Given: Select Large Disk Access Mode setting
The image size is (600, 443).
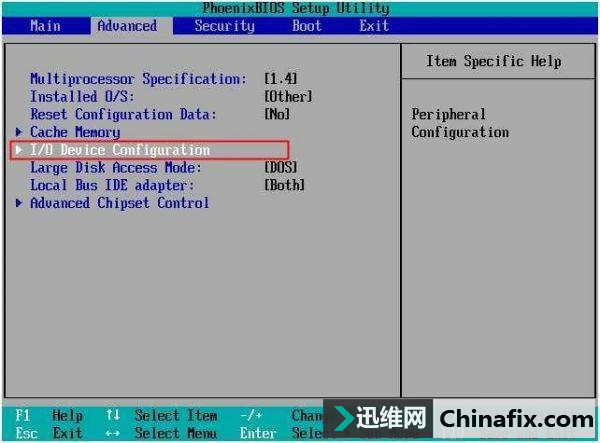Looking at the screenshot, I should pos(116,168).
